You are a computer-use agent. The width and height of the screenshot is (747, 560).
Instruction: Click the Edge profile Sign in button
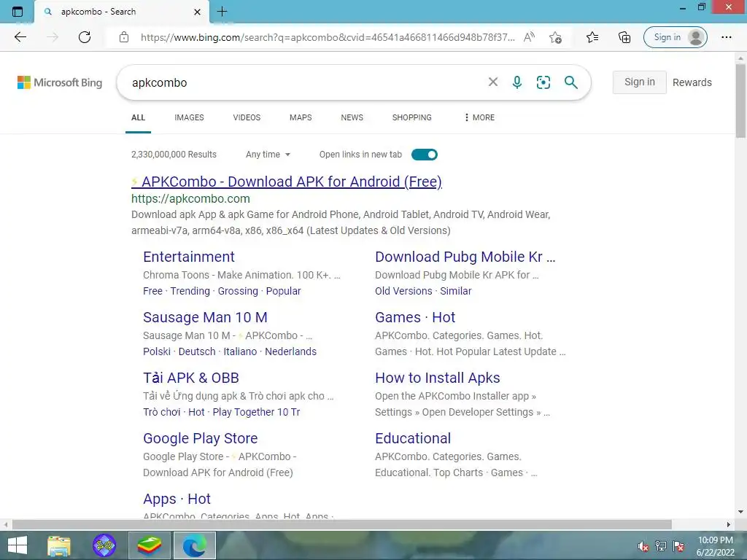675,37
